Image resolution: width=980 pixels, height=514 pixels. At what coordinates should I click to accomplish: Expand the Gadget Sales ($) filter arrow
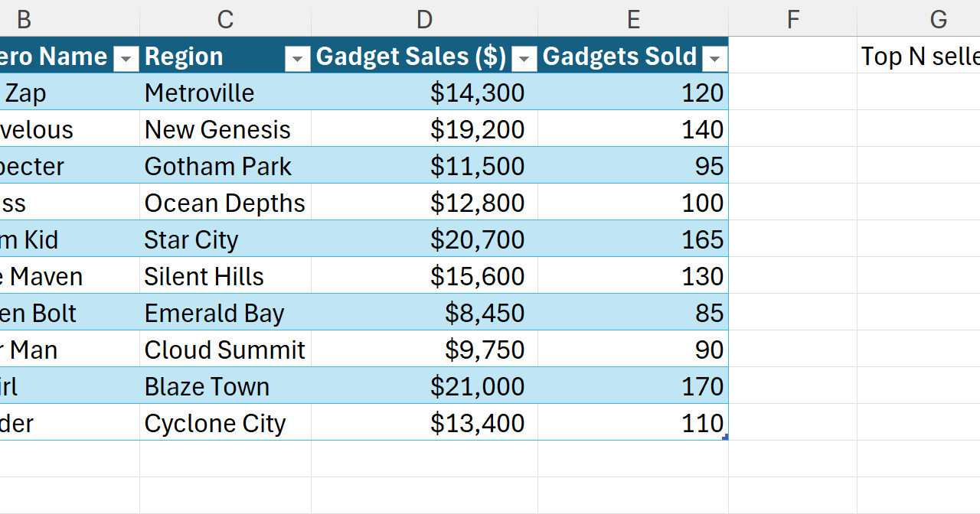[524, 58]
